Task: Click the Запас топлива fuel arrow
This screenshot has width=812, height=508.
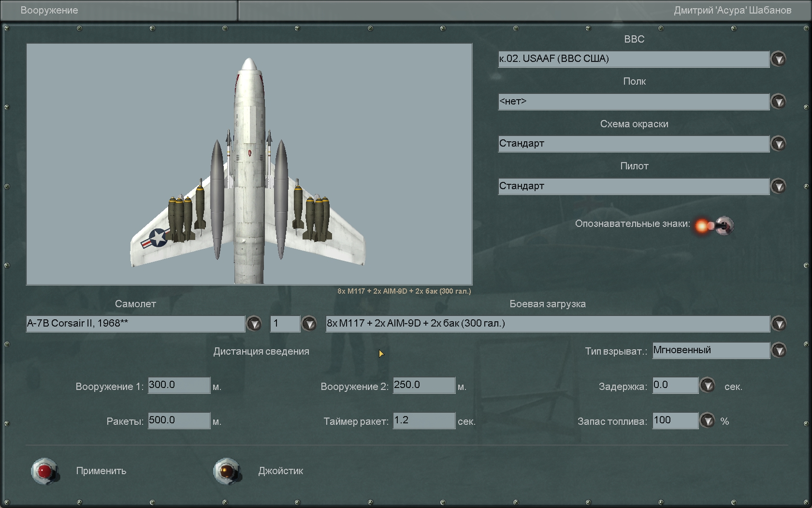Action: (708, 421)
